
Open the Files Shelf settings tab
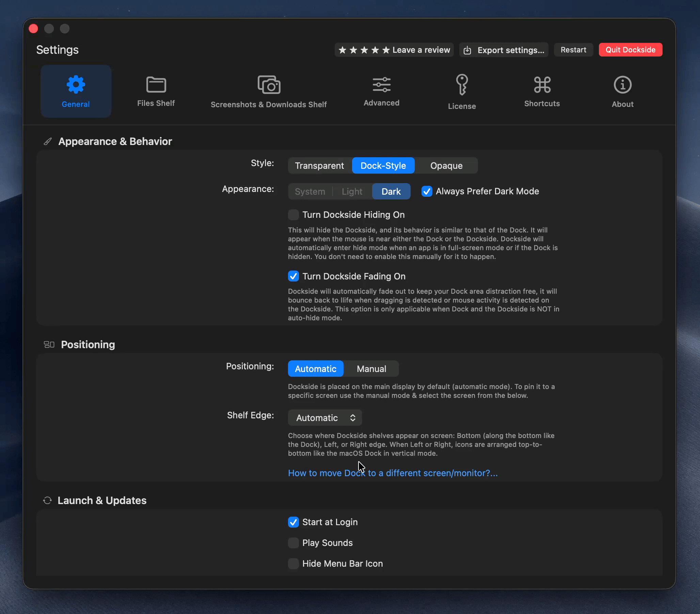[x=156, y=91]
